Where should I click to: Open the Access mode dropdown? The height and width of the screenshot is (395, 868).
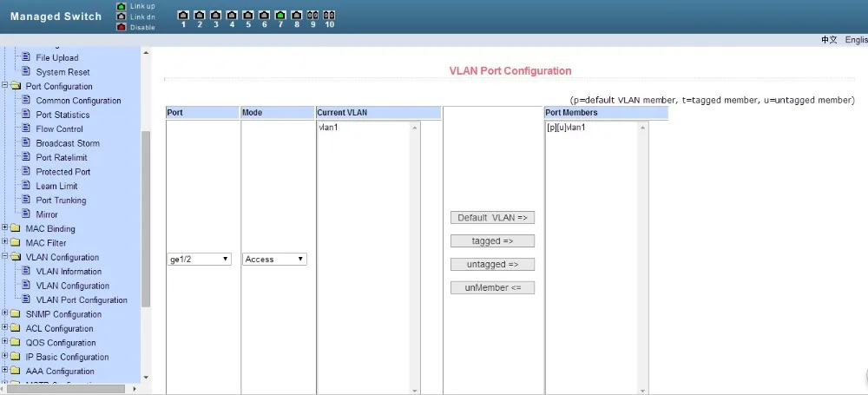(x=274, y=259)
